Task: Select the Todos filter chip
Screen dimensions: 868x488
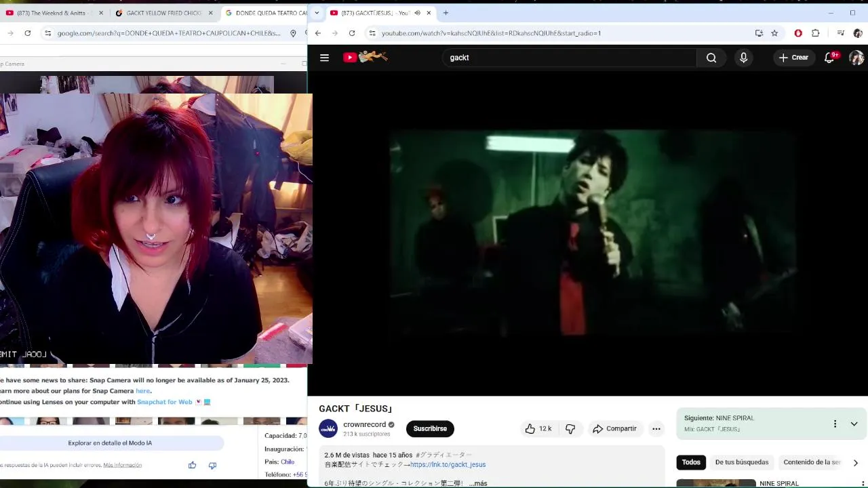Action: click(691, 462)
